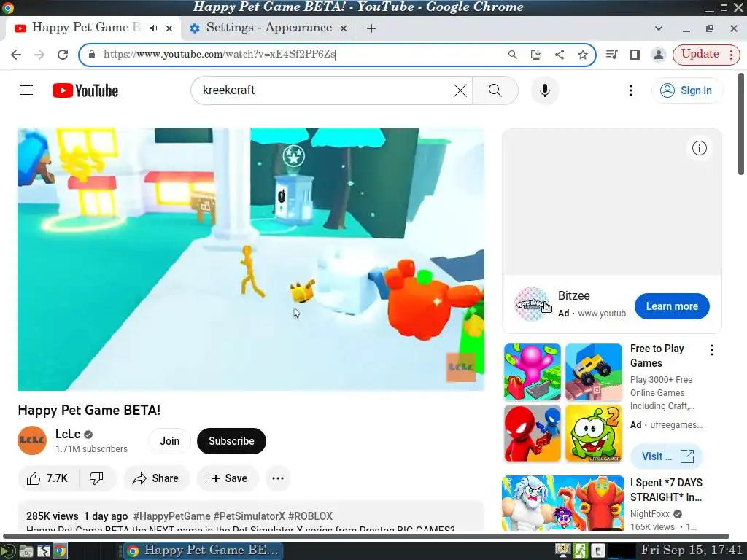Viewport: 747px width, 560px height.
Task: Click the Join button
Action: [x=169, y=441]
